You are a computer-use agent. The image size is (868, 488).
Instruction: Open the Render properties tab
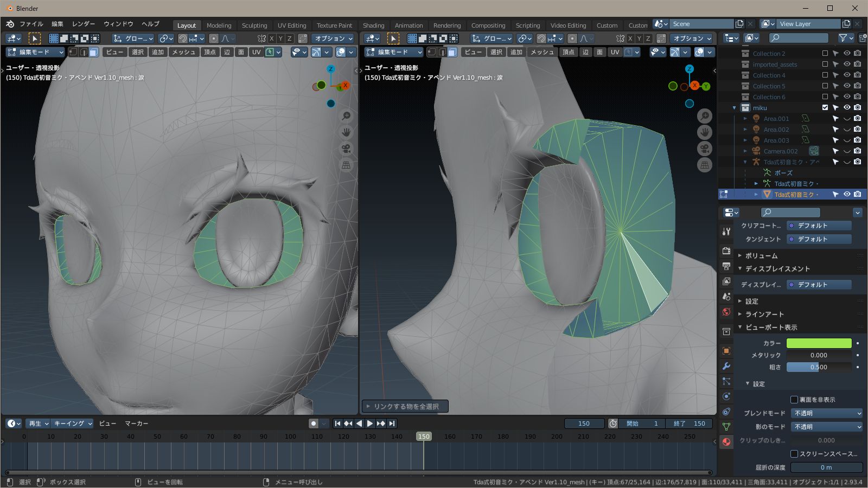pos(726,251)
